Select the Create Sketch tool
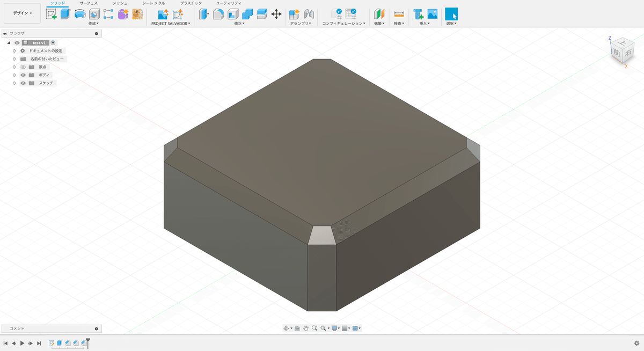 pyautogui.click(x=51, y=14)
